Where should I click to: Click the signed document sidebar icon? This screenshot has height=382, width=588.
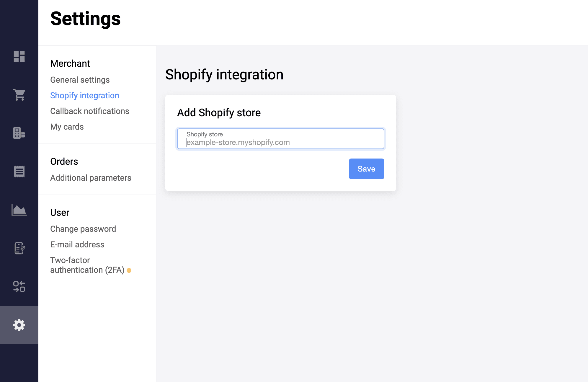19,248
